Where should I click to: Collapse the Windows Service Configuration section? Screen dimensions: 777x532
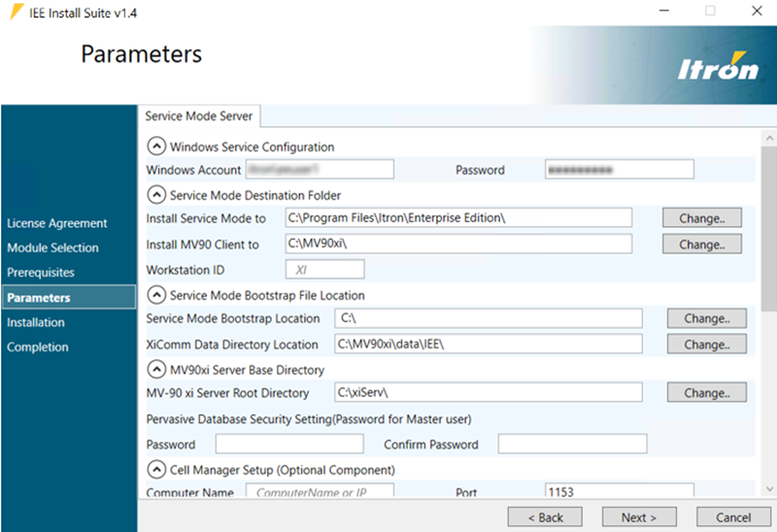point(156,147)
